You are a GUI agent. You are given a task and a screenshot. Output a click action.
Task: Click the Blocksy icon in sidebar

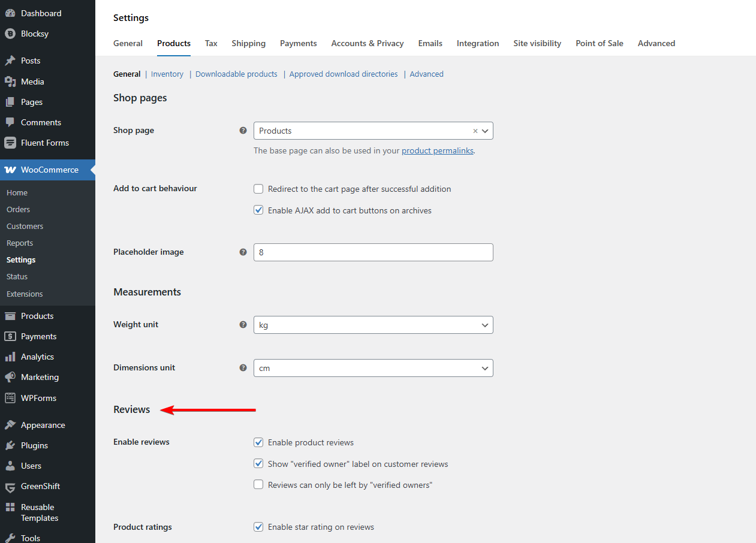10,34
